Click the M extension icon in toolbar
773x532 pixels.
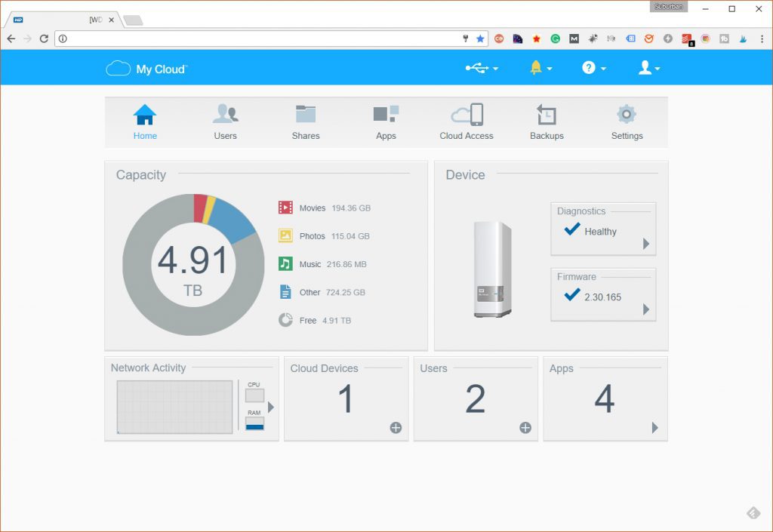click(574, 38)
